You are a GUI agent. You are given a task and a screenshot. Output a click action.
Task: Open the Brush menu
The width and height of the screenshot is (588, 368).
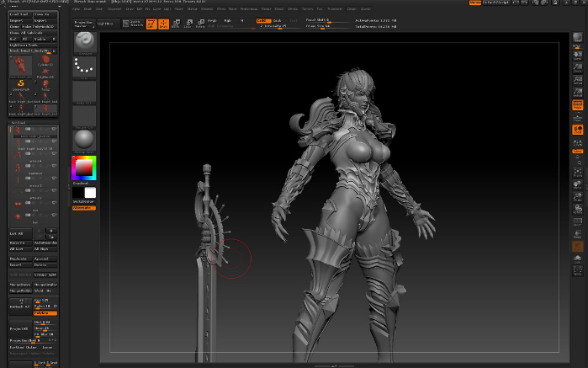pyautogui.click(x=87, y=8)
